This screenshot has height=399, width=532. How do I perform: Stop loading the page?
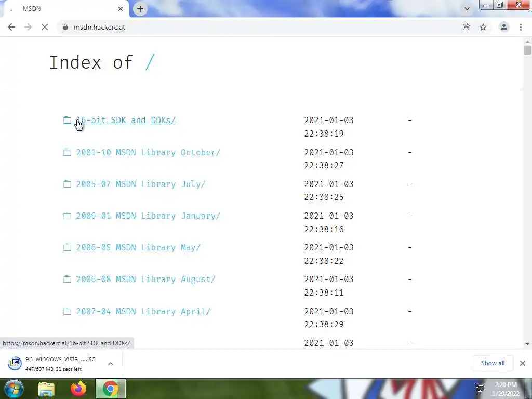(x=45, y=27)
